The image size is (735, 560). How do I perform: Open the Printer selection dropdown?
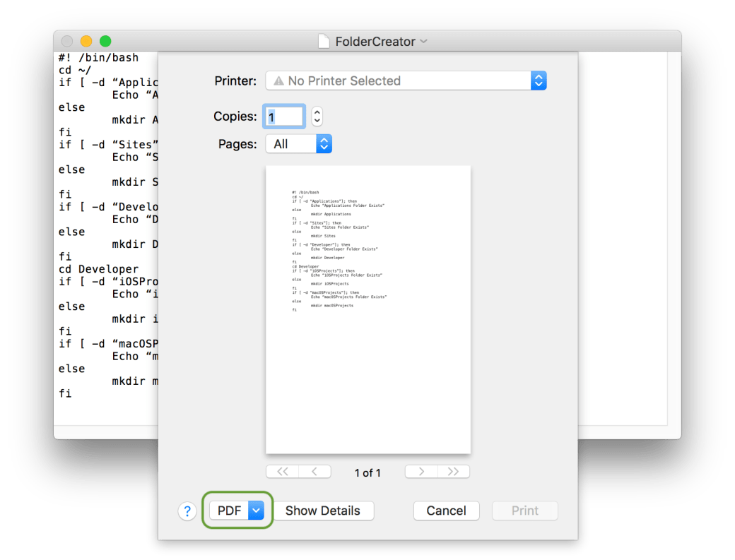[x=406, y=81]
